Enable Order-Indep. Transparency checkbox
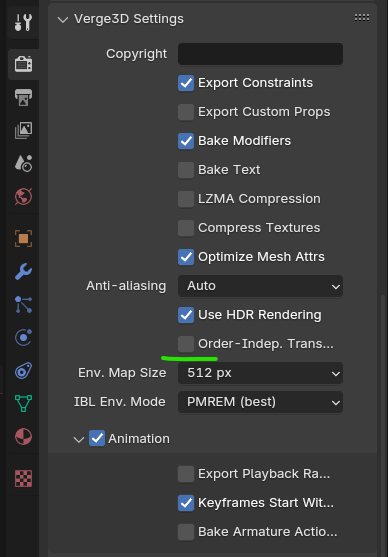Screen dimensions: 388x557 tap(186, 344)
